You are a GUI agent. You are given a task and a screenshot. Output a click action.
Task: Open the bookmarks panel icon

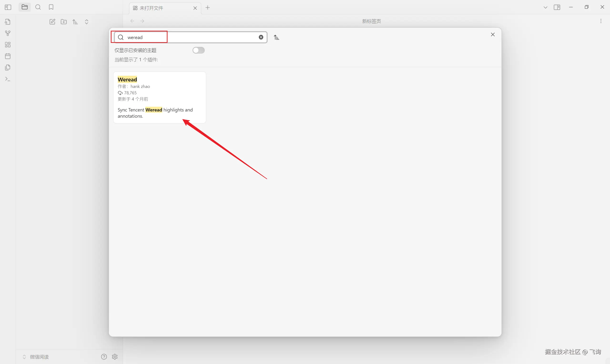51,7
